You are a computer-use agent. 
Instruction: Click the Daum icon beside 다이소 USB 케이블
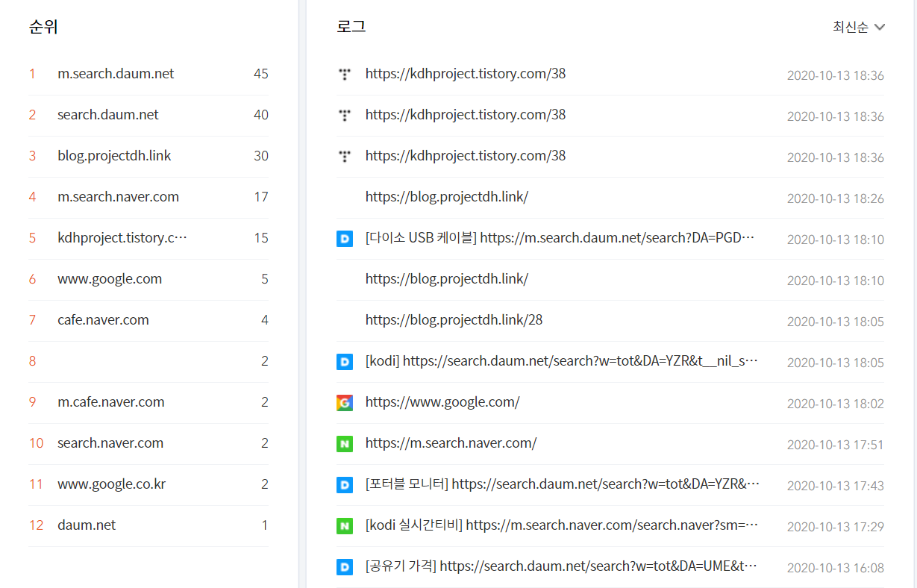tap(344, 239)
